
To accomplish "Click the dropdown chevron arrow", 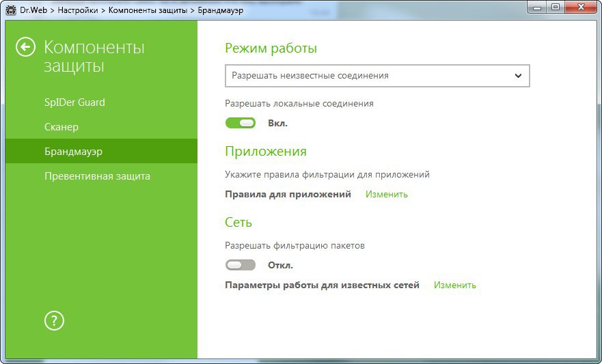I will (x=518, y=76).
